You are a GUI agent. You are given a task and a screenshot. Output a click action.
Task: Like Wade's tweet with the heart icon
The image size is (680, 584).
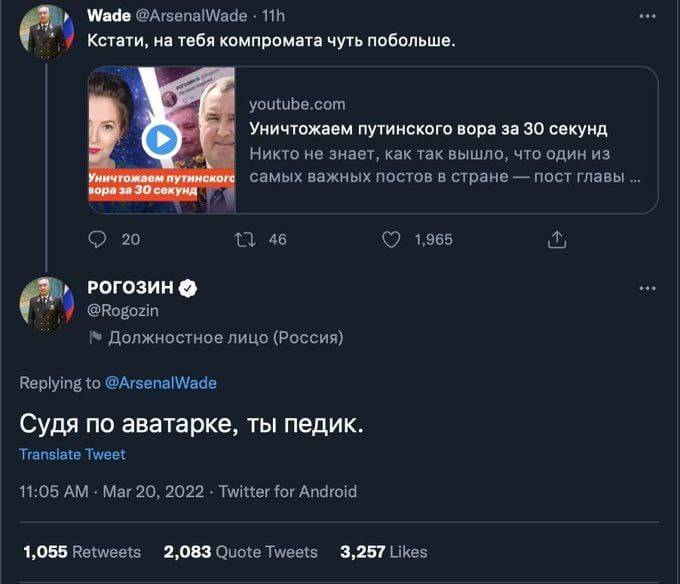[x=392, y=239]
